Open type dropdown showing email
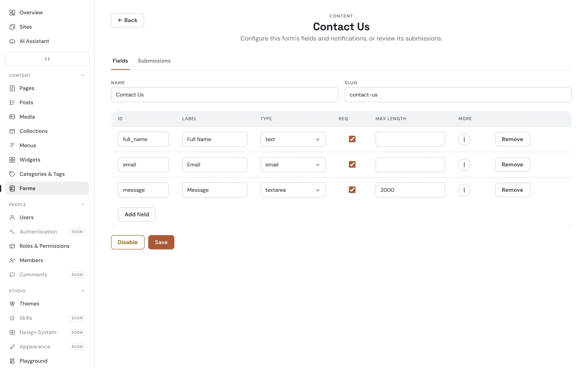Screen dimensions: 588x368 [x=293, y=165]
